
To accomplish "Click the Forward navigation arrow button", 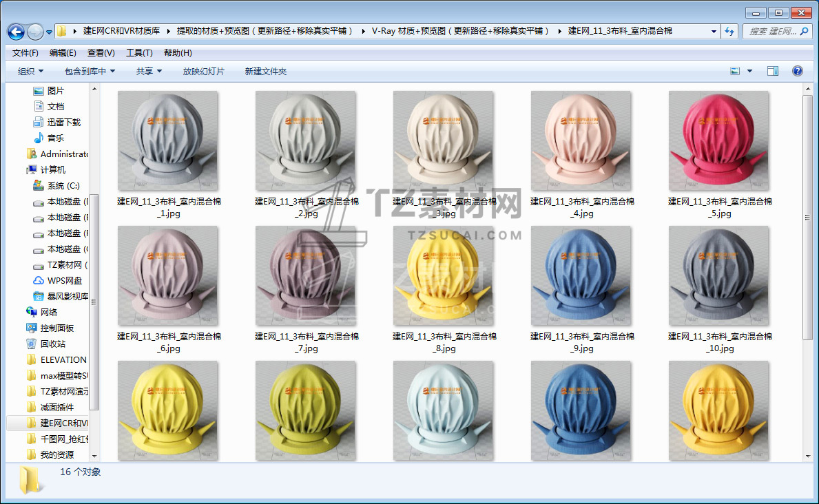I will 35,32.
